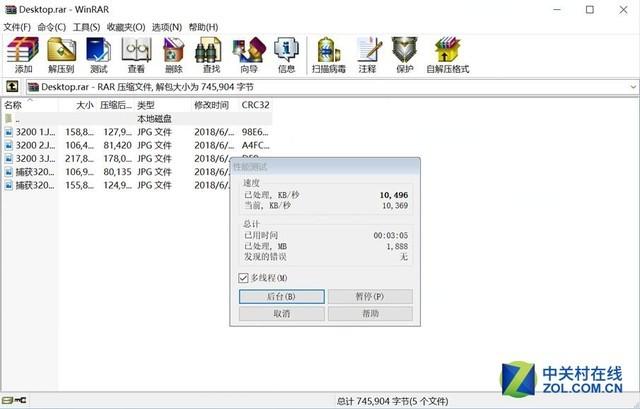Click the 后台(B) button
The width and height of the screenshot is (640, 409).
tap(282, 296)
